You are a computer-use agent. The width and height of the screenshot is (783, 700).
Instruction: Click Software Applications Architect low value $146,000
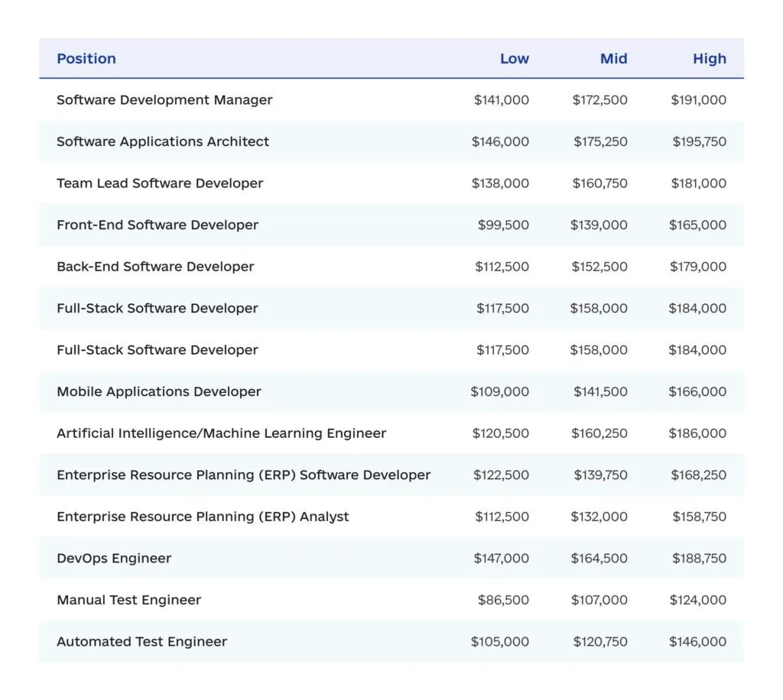point(500,141)
